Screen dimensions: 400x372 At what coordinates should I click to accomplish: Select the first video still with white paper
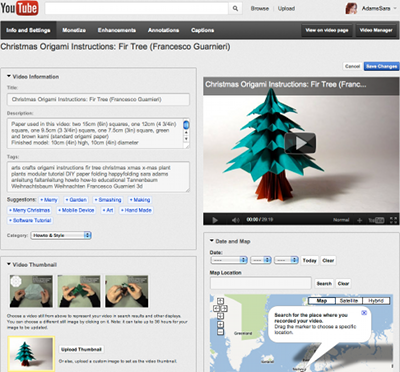point(31,291)
